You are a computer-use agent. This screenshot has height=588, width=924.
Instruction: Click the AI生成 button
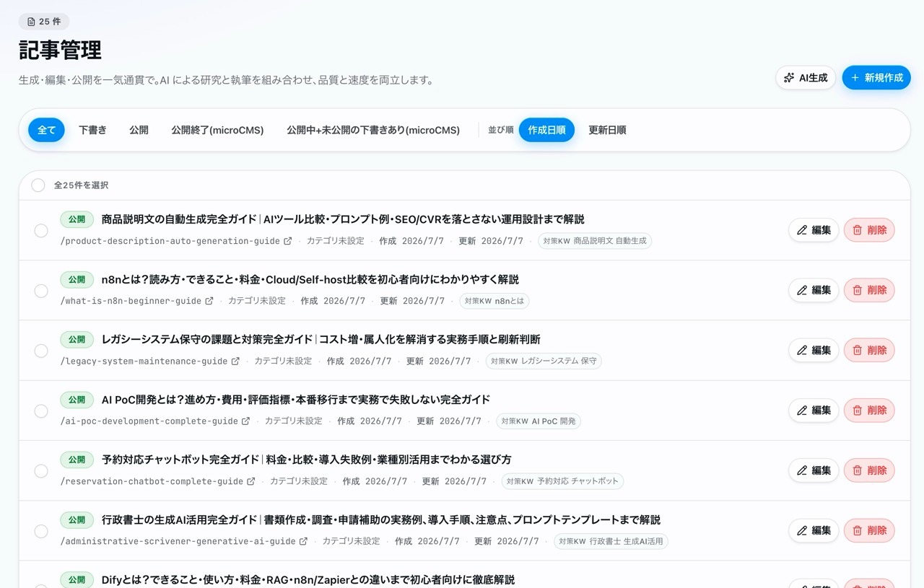(x=806, y=78)
